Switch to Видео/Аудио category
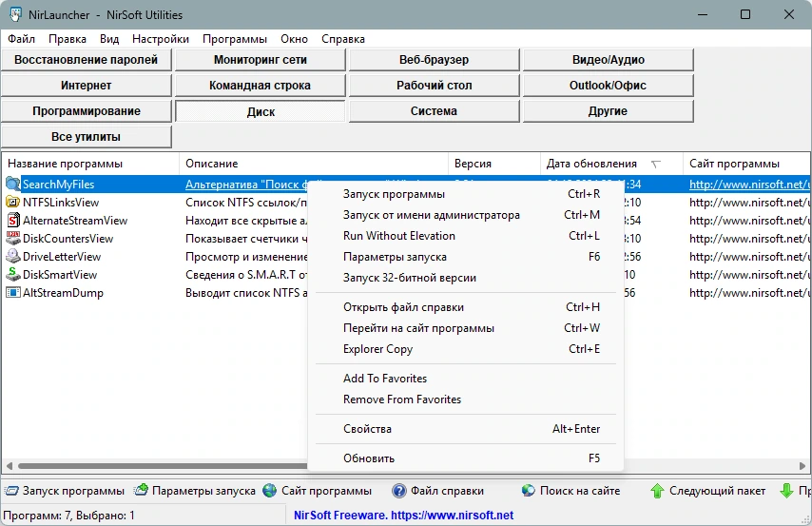This screenshot has width=812, height=526. click(608, 60)
